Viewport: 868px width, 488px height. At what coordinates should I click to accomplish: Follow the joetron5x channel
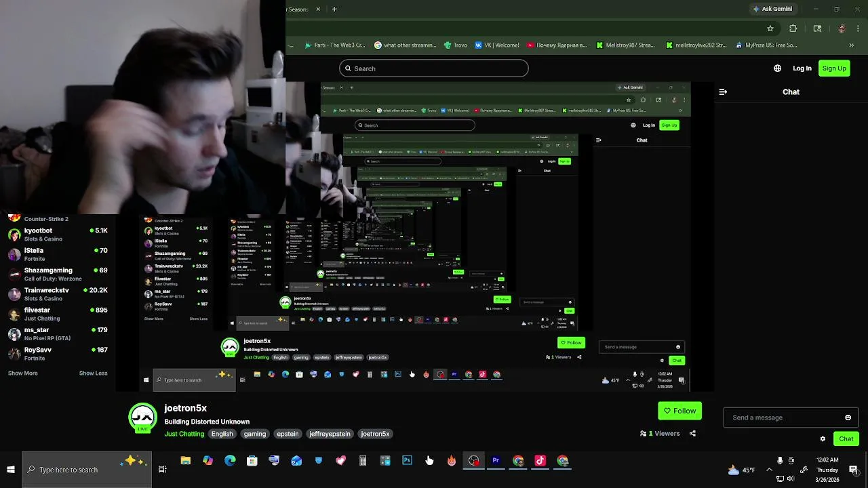coord(679,411)
